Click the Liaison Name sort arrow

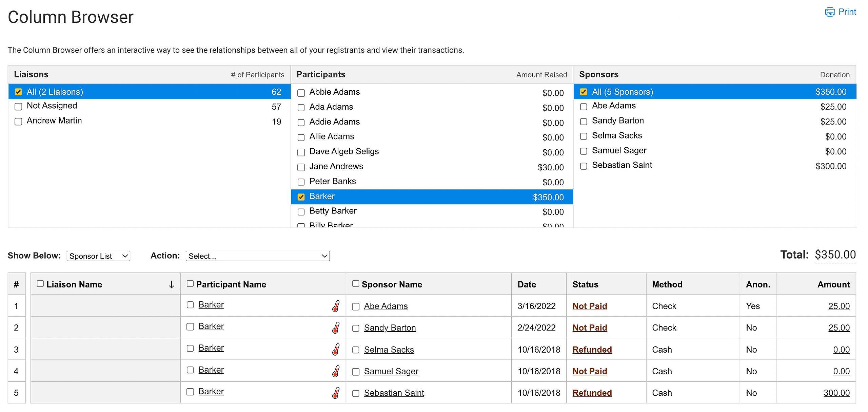172,284
